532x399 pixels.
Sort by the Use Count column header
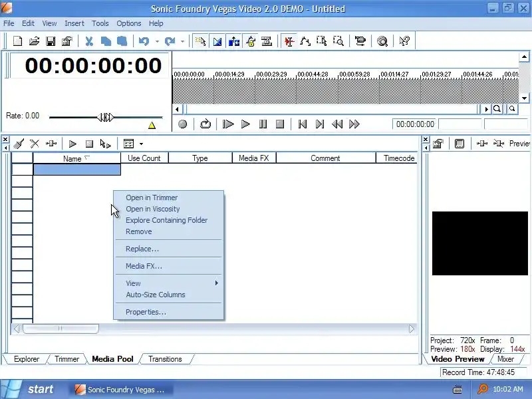(144, 158)
